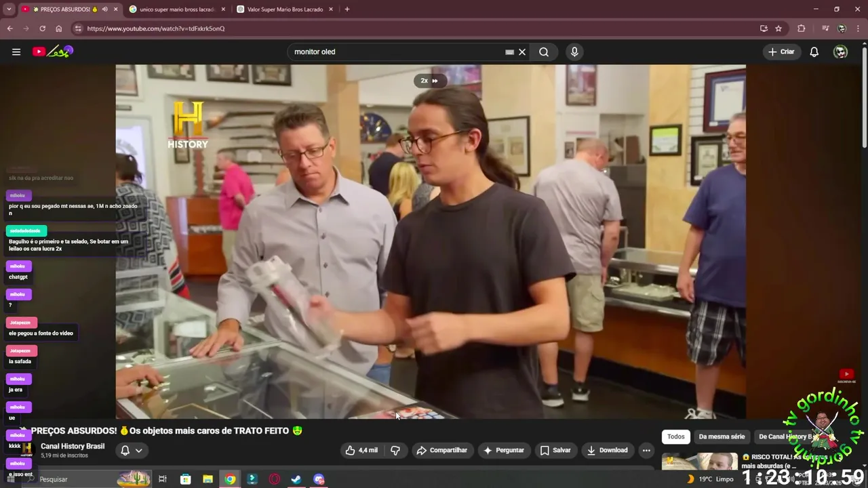Share the video with Compartilhar

coord(442,450)
